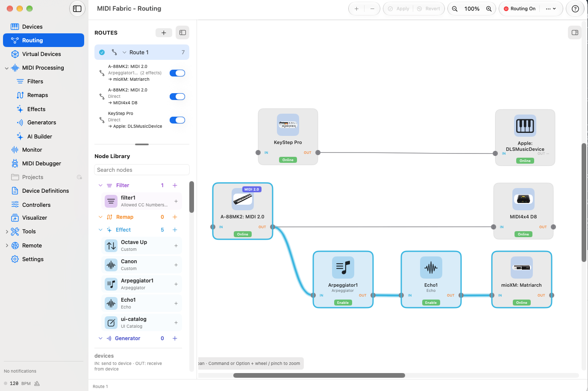Click the Search nodes input field
The width and height of the screenshot is (588, 391).
coord(141,170)
